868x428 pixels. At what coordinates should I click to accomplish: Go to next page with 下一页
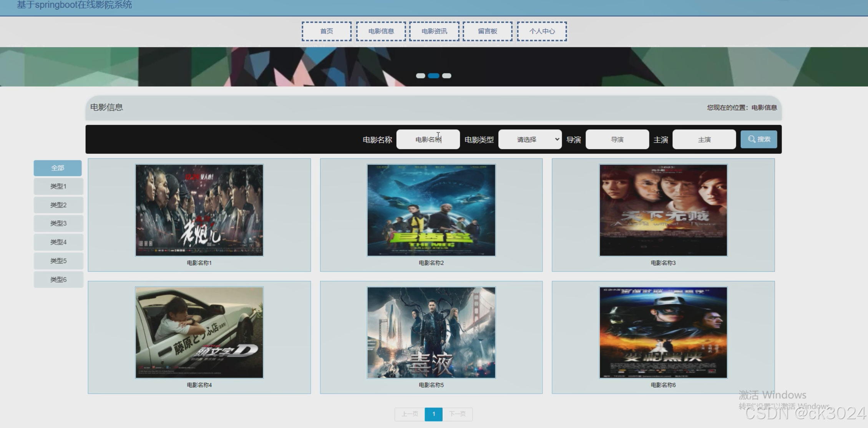pos(457,414)
